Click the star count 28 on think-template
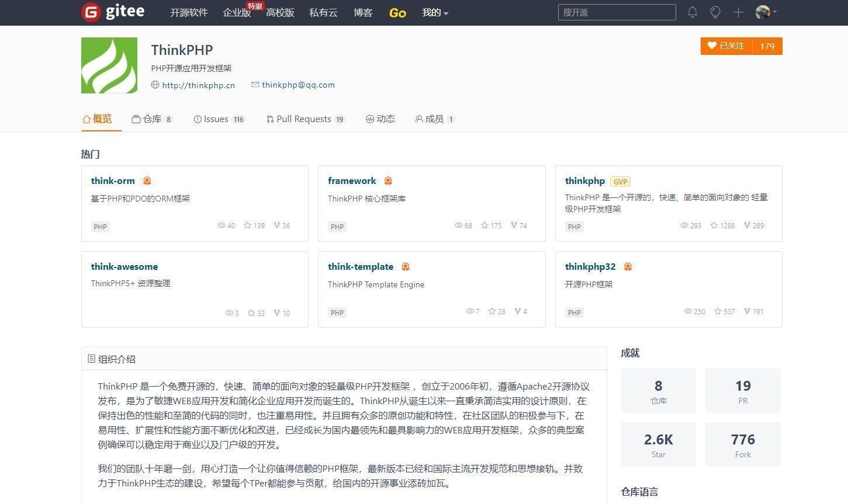This screenshot has height=504, width=848. click(497, 311)
